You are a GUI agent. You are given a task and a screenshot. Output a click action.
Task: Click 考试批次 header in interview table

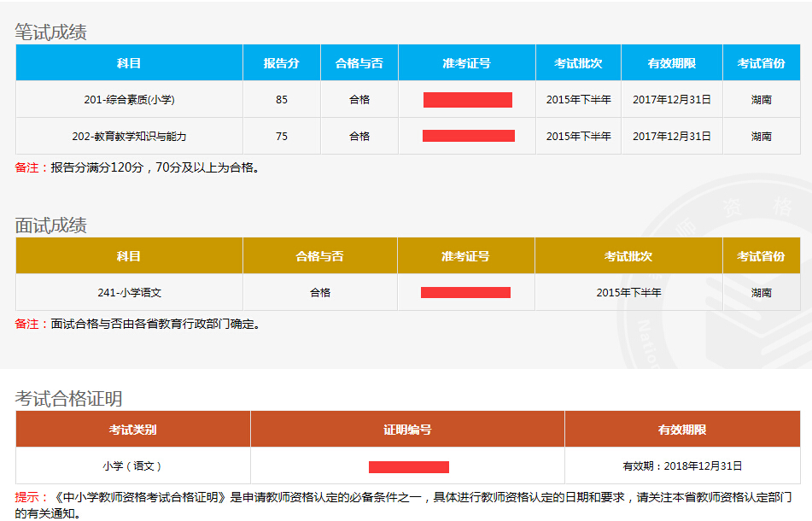[x=628, y=256]
